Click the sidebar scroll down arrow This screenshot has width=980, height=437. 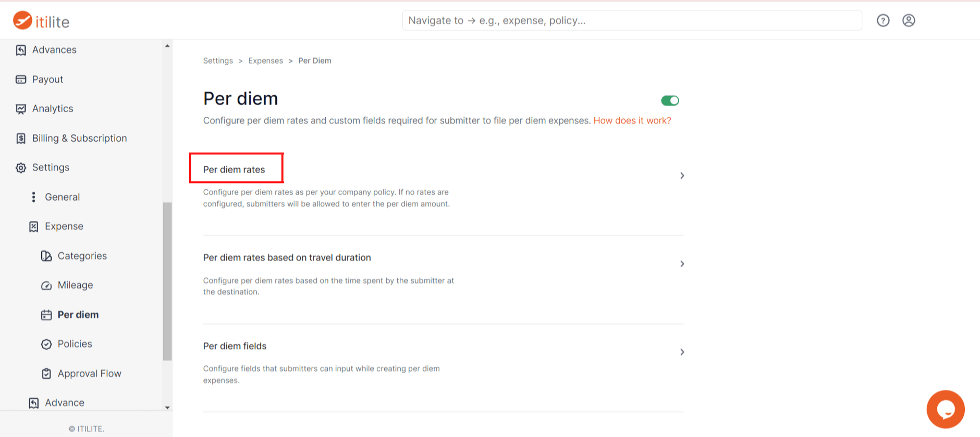(168, 407)
